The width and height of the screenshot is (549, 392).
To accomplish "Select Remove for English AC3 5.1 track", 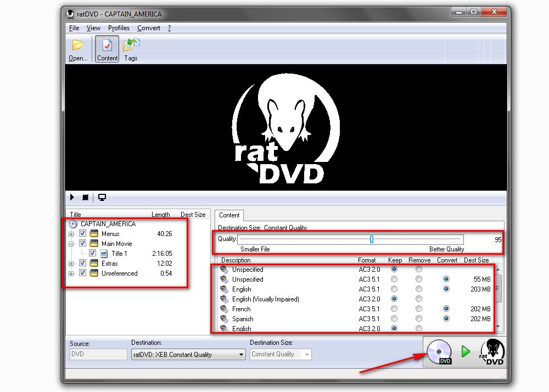I will 419,289.
